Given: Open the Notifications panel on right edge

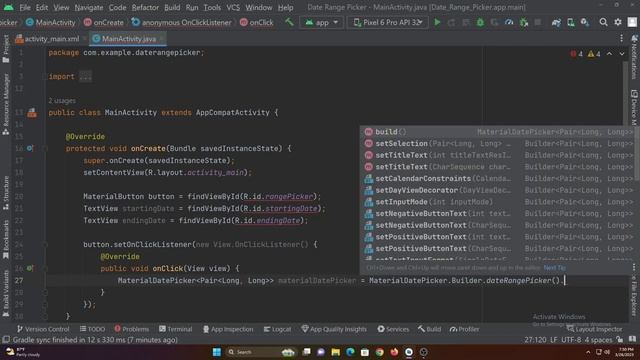Looking at the screenshot, I should (x=634, y=57).
